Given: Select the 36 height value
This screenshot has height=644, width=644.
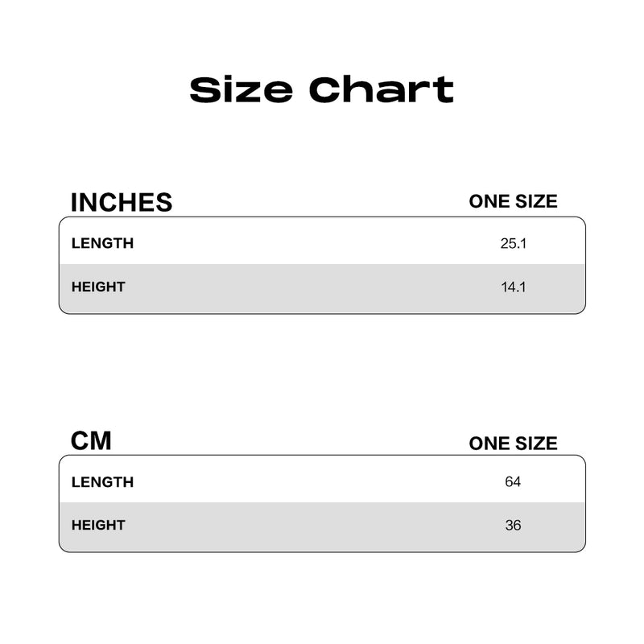Looking at the screenshot, I should coord(513,525).
